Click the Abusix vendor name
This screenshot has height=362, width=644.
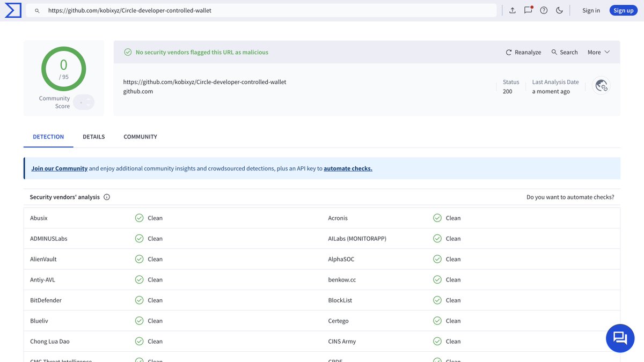pos(39,218)
